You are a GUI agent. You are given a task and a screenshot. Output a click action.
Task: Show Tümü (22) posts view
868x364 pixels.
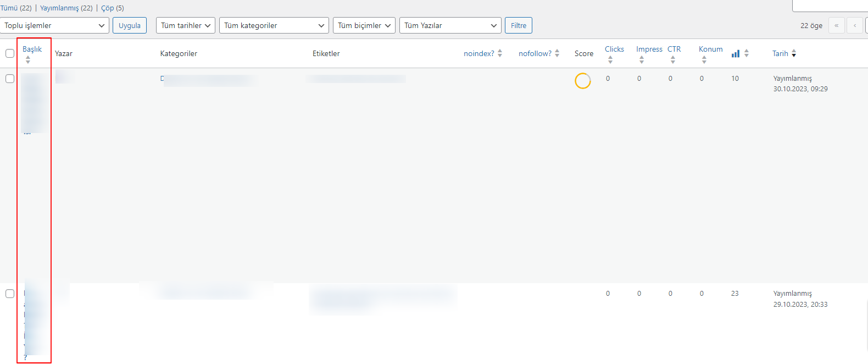click(16, 8)
